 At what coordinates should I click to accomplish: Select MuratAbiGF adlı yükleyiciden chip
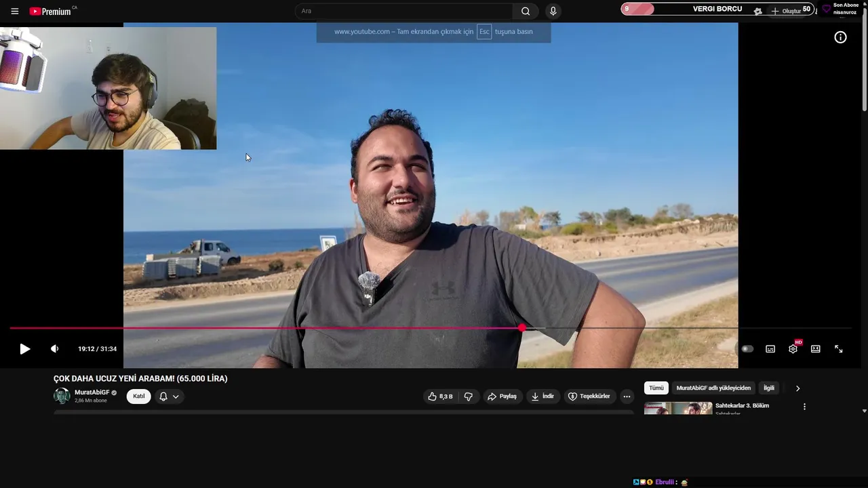[713, 388]
